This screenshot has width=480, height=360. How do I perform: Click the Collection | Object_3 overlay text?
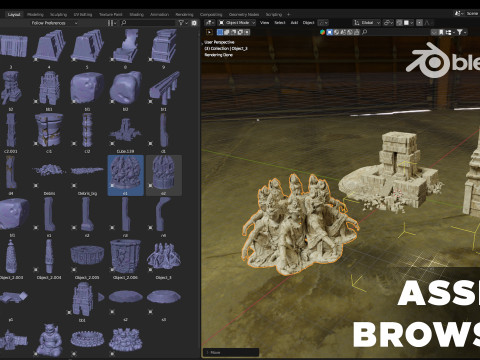pos(226,49)
